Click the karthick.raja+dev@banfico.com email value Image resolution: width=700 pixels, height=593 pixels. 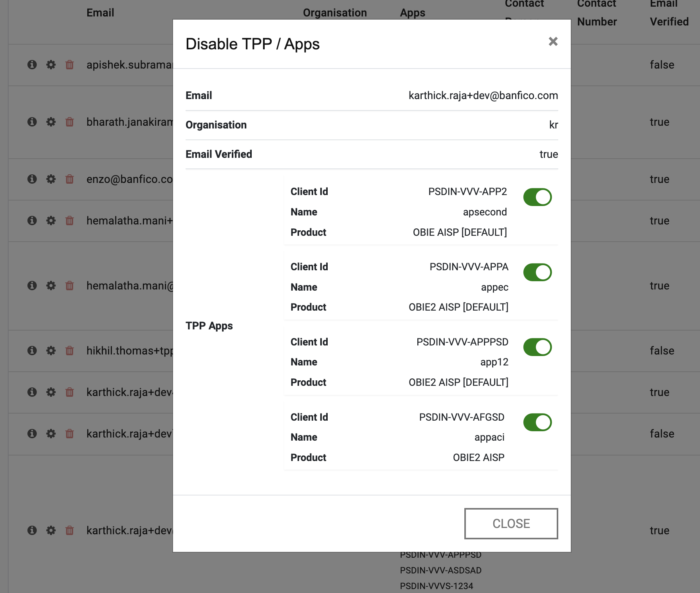(483, 96)
